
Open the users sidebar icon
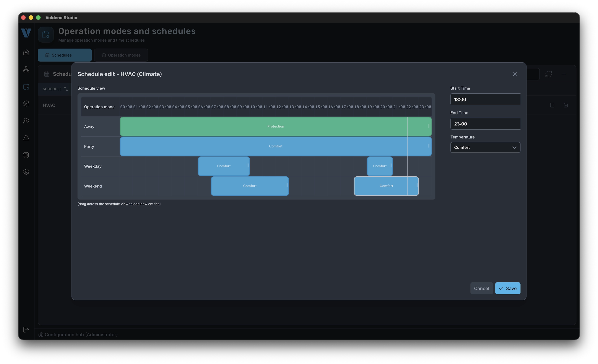pyautogui.click(x=26, y=121)
